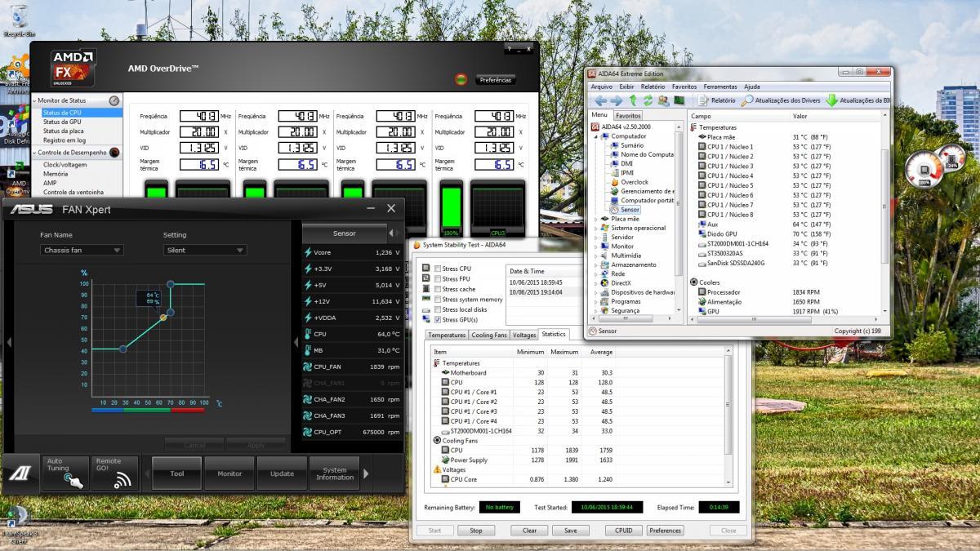Image resolution: width=980 pixels, height=551 pixels.
Task: Open Preferences in Stability Test
Action: (665, 531)
